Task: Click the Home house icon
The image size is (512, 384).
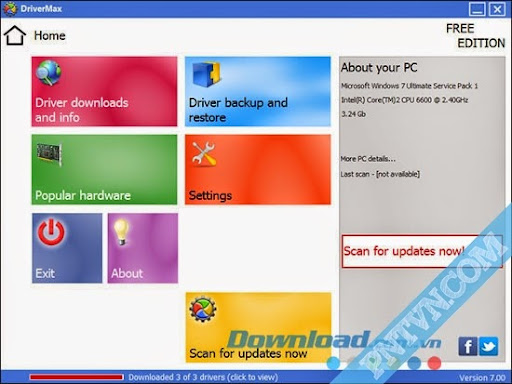Action: coord(15,35)
